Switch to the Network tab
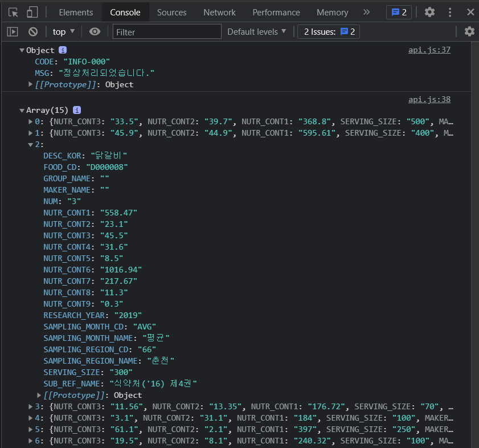 pos(219,12)
